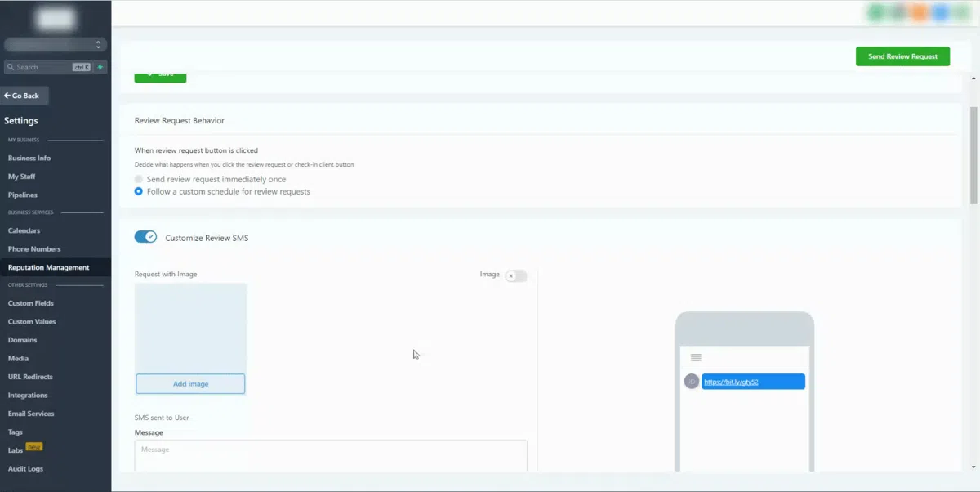This screenshot has height=492, width=980.
Task: Click the Send Review Request button
Action: pos(902,56)
